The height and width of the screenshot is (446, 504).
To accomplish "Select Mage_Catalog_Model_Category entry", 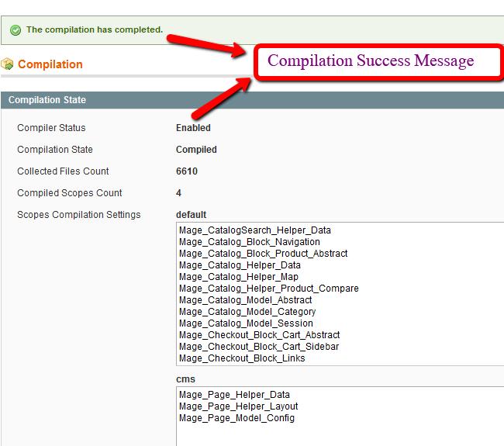I will (247, 312).
